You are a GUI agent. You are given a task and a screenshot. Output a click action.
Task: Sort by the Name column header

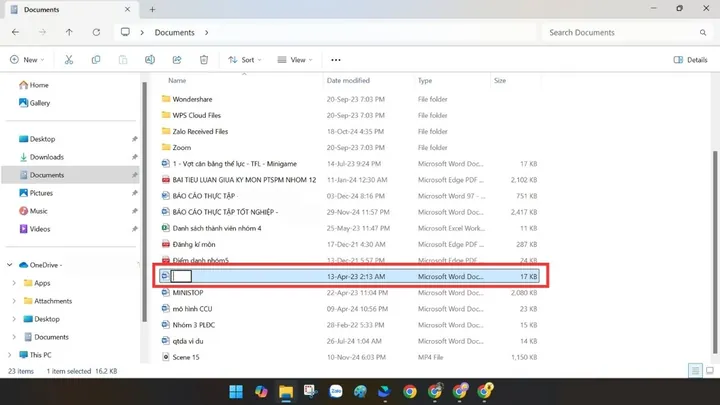click(177, 80)
